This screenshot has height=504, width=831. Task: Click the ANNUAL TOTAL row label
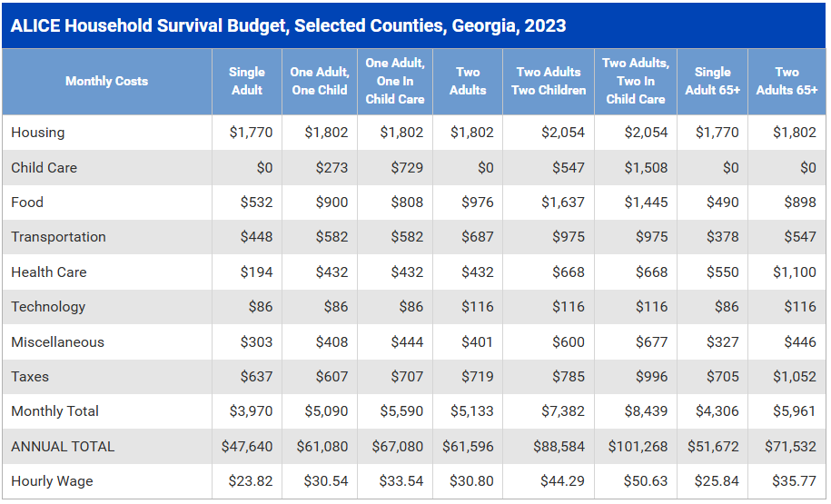click(63, 447)
